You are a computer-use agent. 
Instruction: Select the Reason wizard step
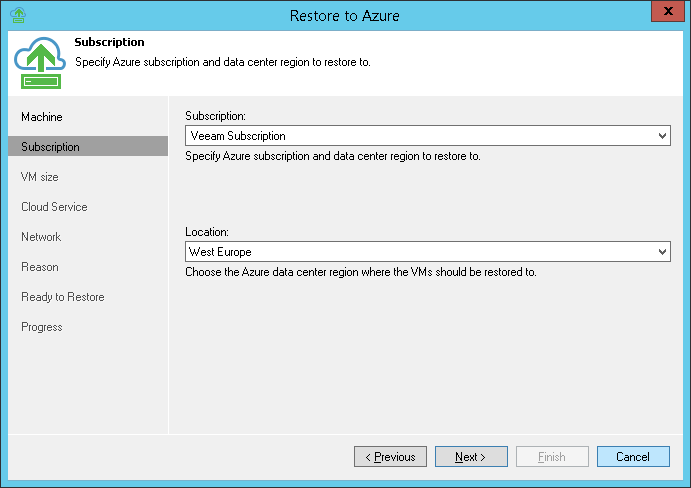tap(40, 267)
